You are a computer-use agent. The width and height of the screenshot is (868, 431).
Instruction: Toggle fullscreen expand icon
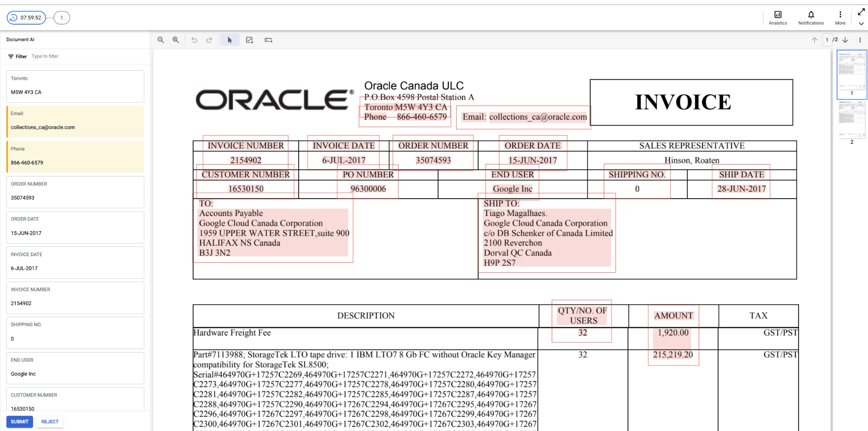click(861, 12)
